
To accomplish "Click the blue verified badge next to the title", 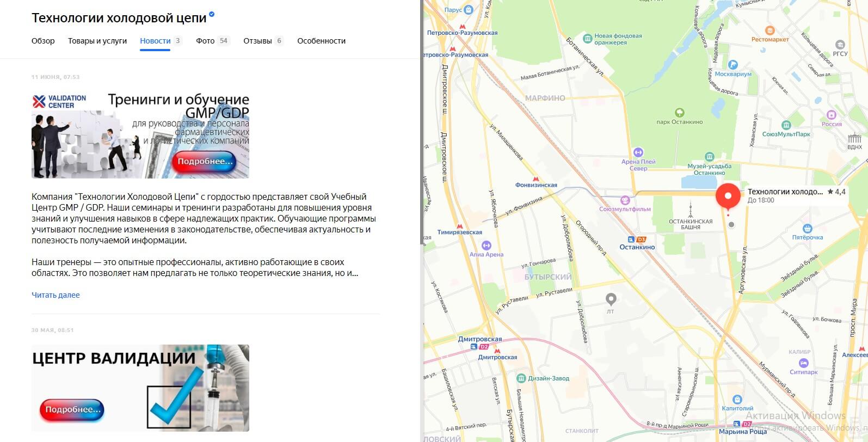I will (x=212, y=15).
